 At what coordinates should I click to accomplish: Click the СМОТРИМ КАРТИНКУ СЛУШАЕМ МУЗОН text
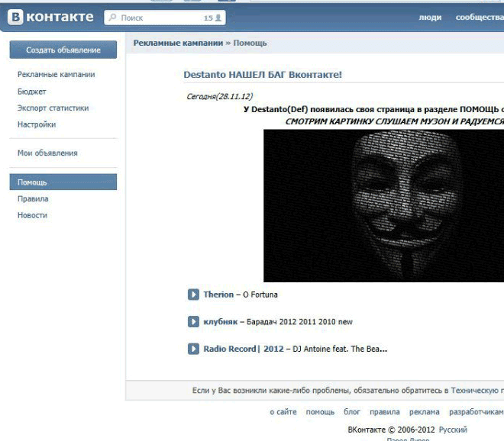(x=394, y=121)
